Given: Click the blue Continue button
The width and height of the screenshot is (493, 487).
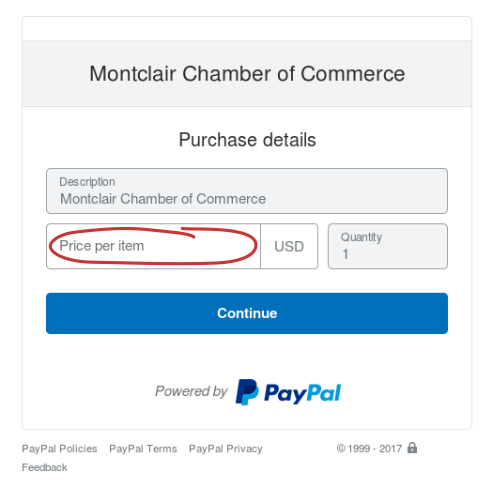Looking at the screenshot, I should pyautogui.click(x=247, y=313).
